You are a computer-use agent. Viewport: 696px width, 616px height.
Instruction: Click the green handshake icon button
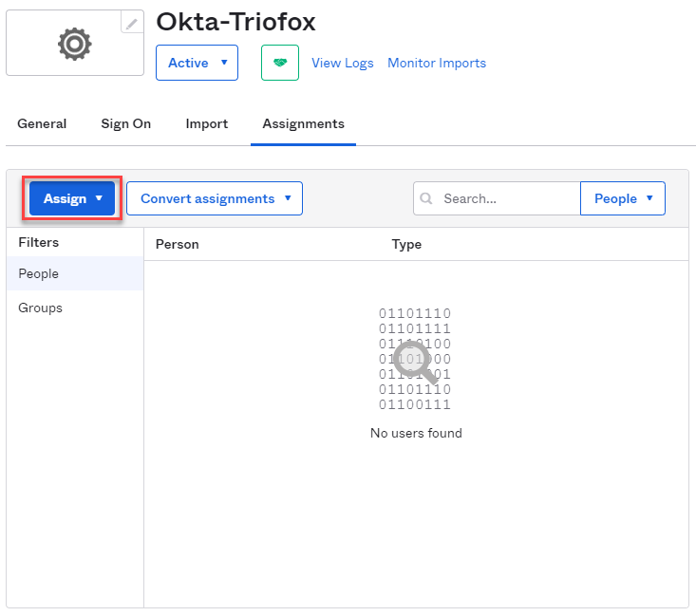(x=280, y=63)
